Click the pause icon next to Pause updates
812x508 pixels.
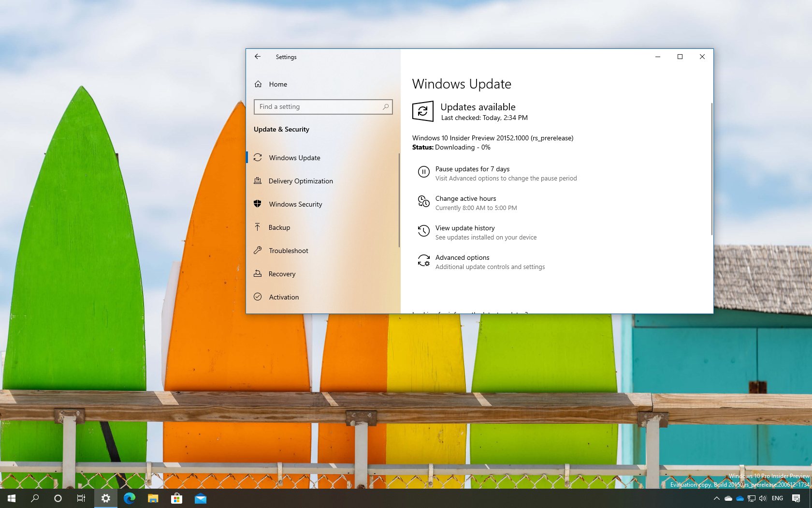[x=423, y=172]
